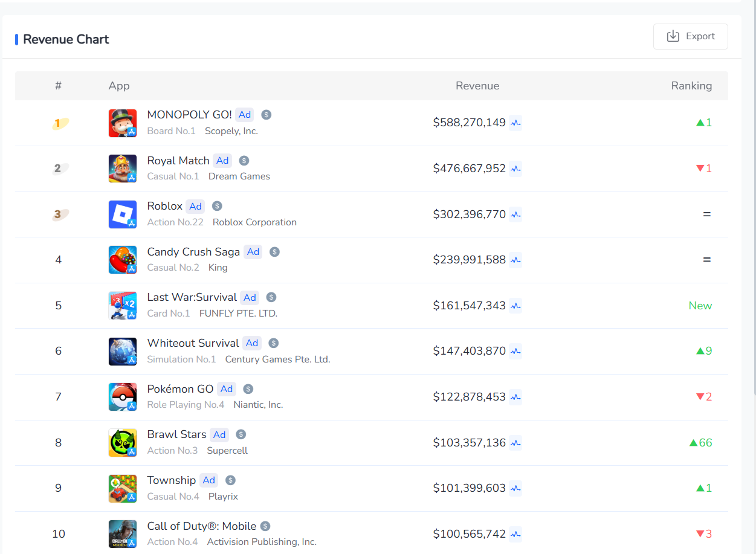756x554 pixels.
Task: Select the New ranking label for Last War
Action: 700,306
